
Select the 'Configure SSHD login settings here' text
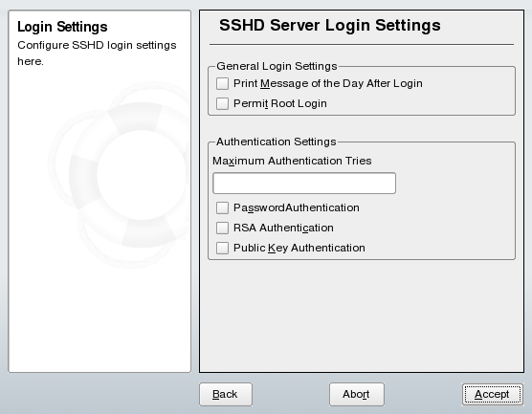coord(97,54)
